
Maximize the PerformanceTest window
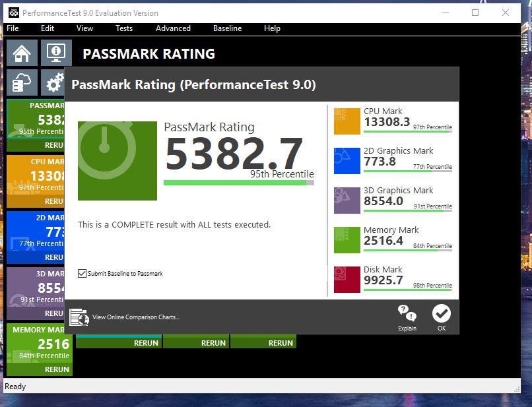coord(475,13)
